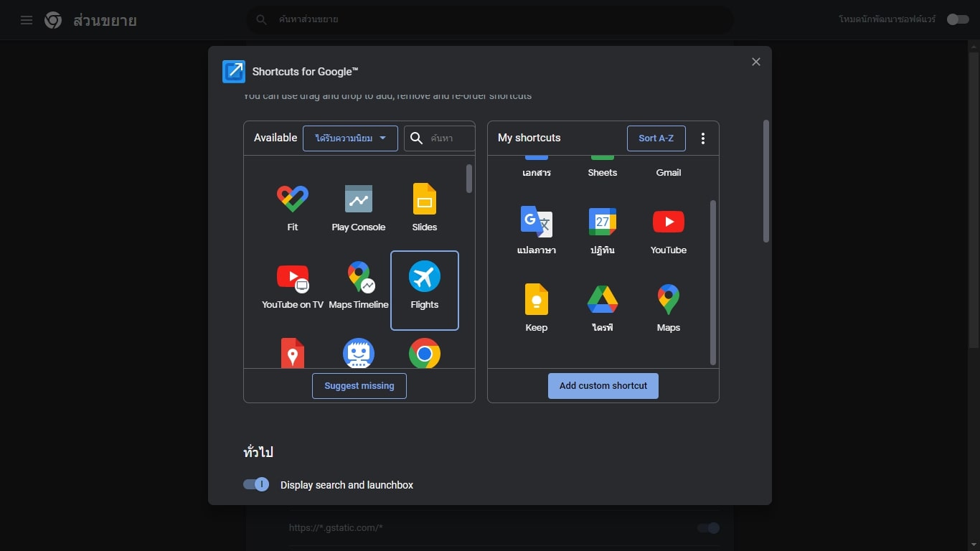Select the Google Translate shortcut icon
This screenshot has height=551, width=980.
pyautogui.click(x=536, y=222)
